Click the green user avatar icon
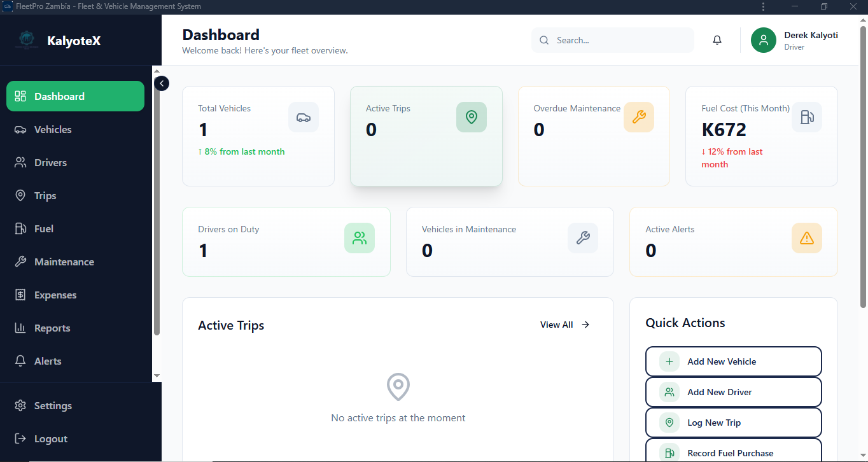Viewport: 868px width, 462px height. tap(763, 40)
